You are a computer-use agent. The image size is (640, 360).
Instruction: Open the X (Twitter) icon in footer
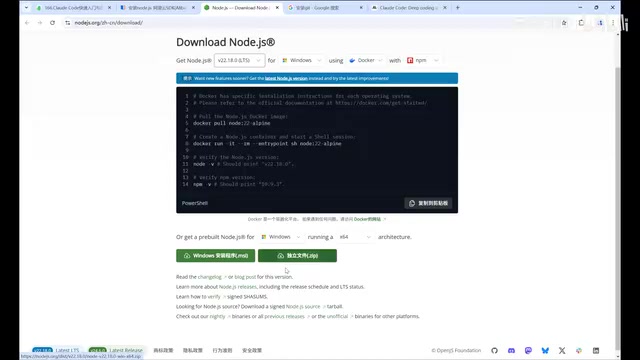pyautogui.click(x=562, y=351)
